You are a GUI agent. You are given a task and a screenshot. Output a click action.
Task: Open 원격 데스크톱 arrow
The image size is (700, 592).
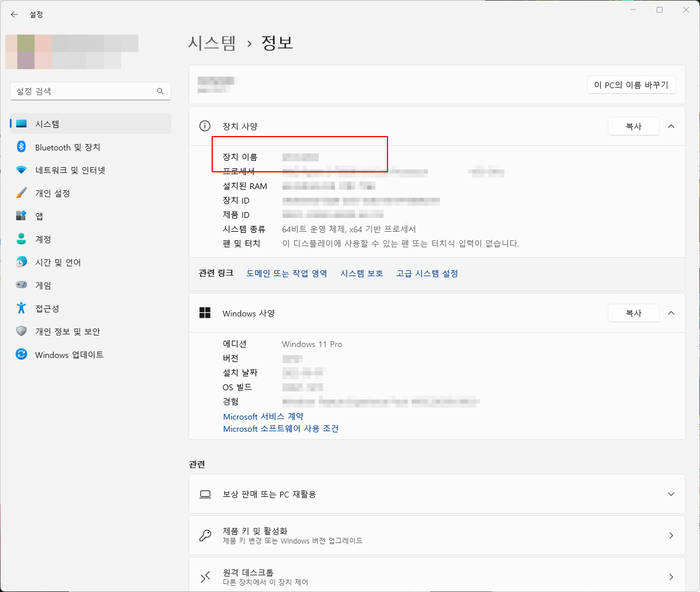pos(671,577)
